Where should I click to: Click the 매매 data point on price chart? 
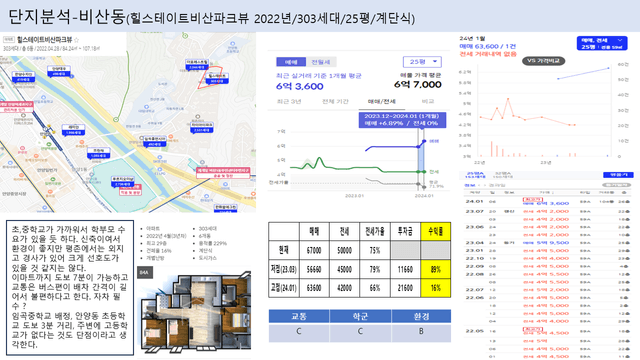pyautogui.click(x=424, y=141)
